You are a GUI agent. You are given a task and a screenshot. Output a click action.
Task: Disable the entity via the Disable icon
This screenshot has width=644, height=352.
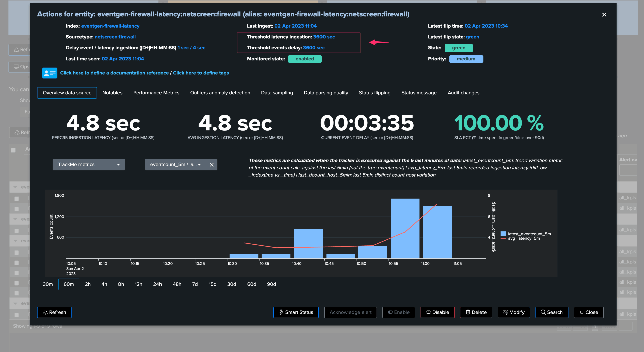428,312
